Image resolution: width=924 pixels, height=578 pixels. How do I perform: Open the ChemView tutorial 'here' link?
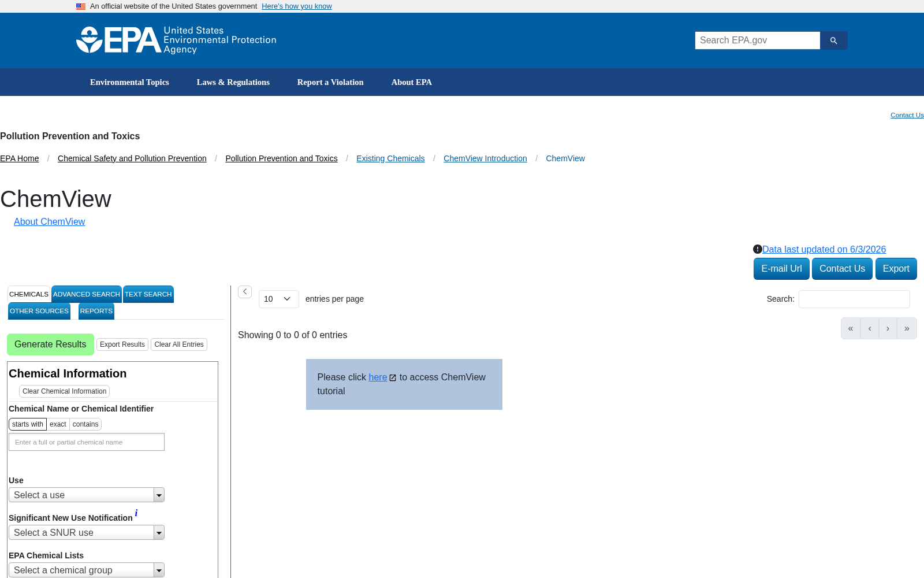point(378,377)
